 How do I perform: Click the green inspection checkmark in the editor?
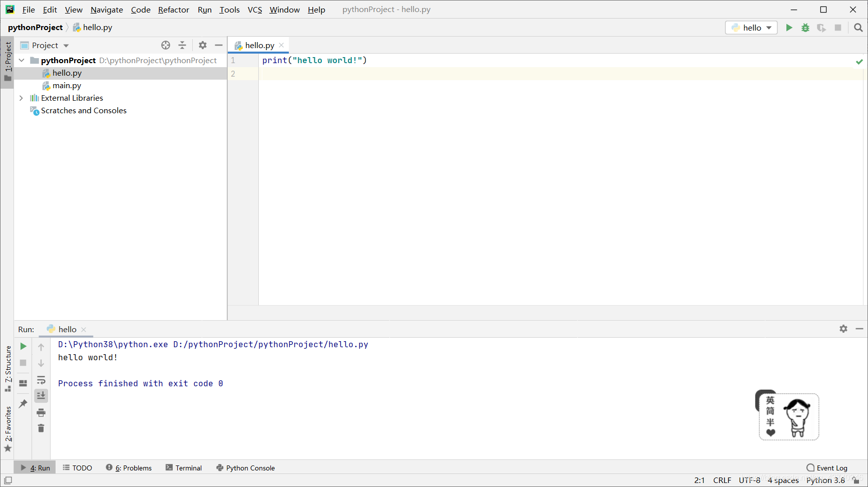859,62
